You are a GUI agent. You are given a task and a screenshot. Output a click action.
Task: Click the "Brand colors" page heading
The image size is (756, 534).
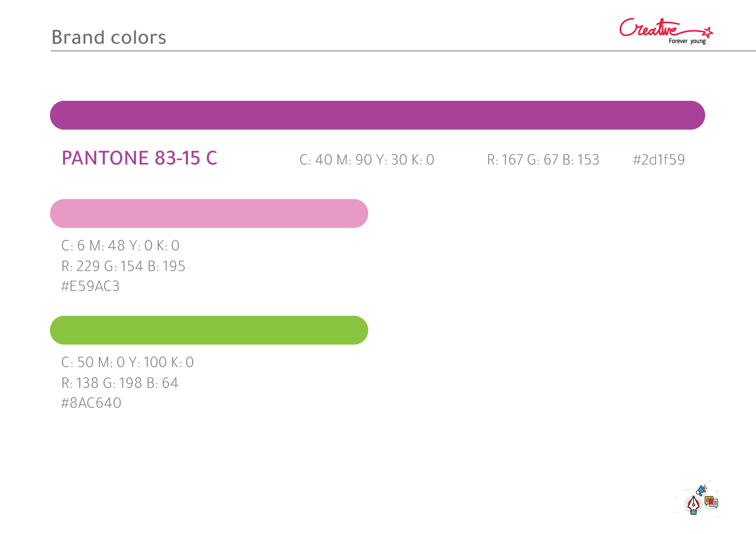point(109,37)
